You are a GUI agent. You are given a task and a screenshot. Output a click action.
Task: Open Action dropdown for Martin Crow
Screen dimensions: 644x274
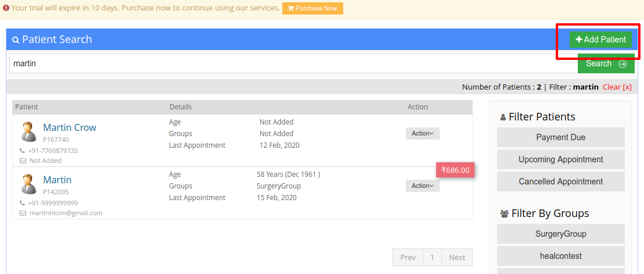point(423,133)
